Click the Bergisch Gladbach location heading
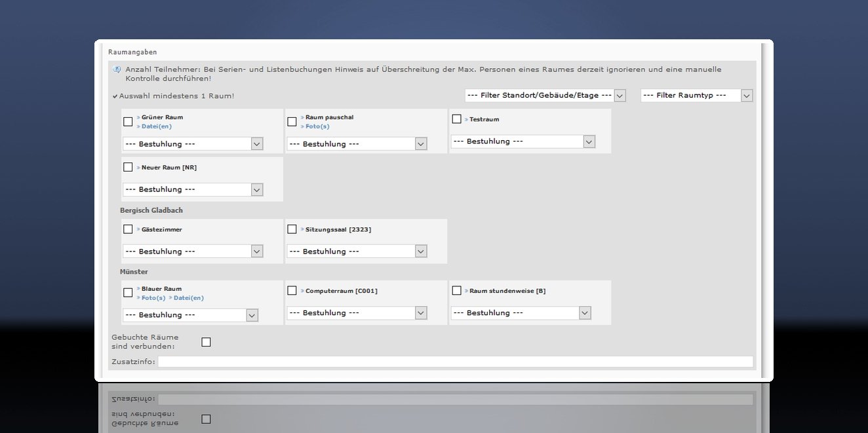 [151, 210]
